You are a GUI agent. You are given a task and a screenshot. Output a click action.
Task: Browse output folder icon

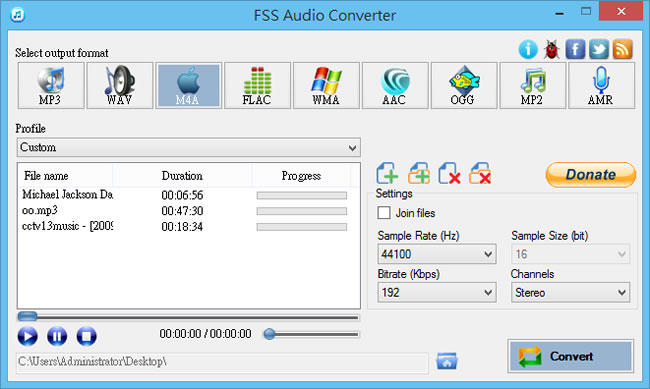(x=447, y=361)
